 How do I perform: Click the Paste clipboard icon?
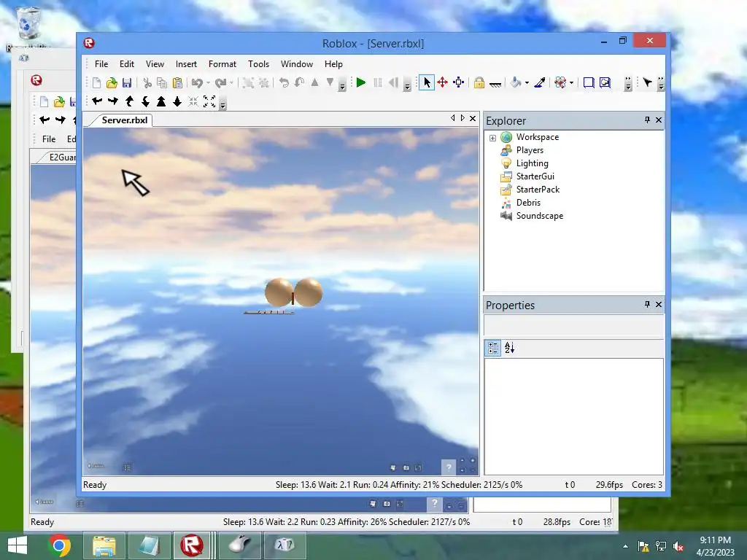pyautogui.click(x=177, y=83)
